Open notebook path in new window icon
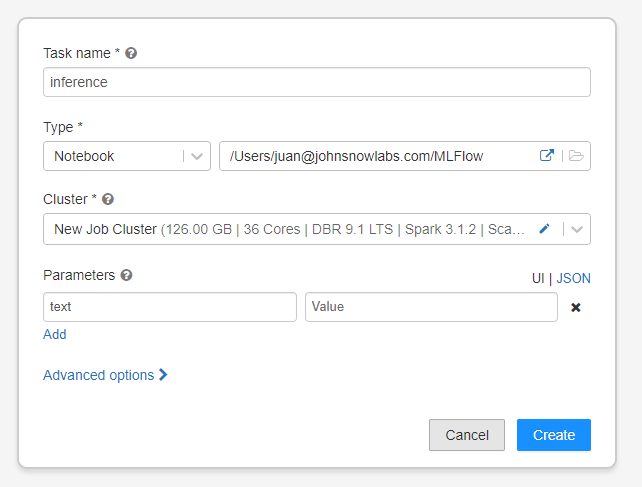Screen dimensions: 642x487 click(x=547, y=155)
